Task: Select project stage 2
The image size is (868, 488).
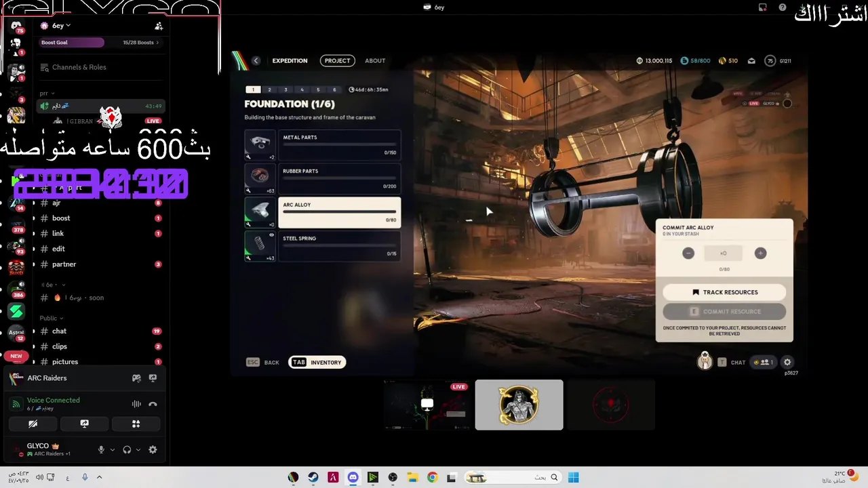Action: tap(269, 89)
